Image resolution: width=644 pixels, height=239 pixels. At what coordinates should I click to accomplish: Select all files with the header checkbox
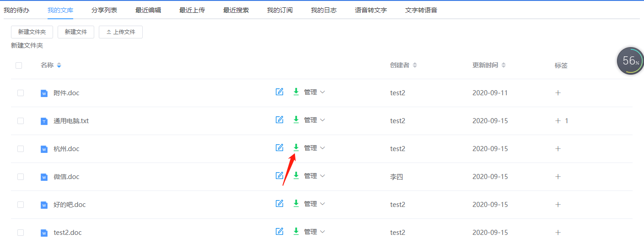pyautogui.click(x=19, y=65)
